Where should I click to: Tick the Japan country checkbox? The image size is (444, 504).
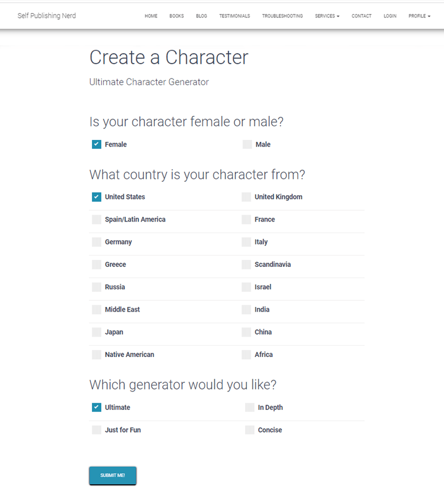point(96,332)
